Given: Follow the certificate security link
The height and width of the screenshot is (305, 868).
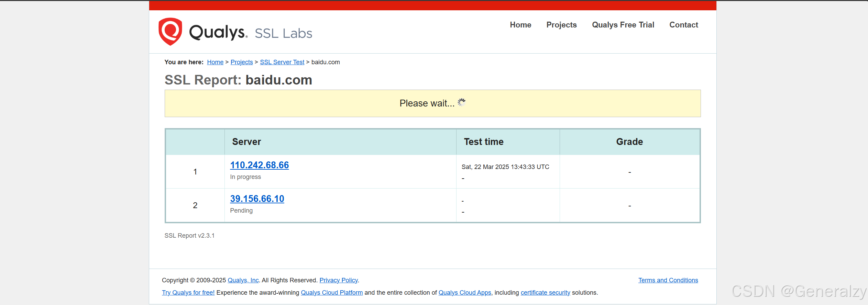Looking at the screenshot, I should pyautogui.click(x=545, y=293).
